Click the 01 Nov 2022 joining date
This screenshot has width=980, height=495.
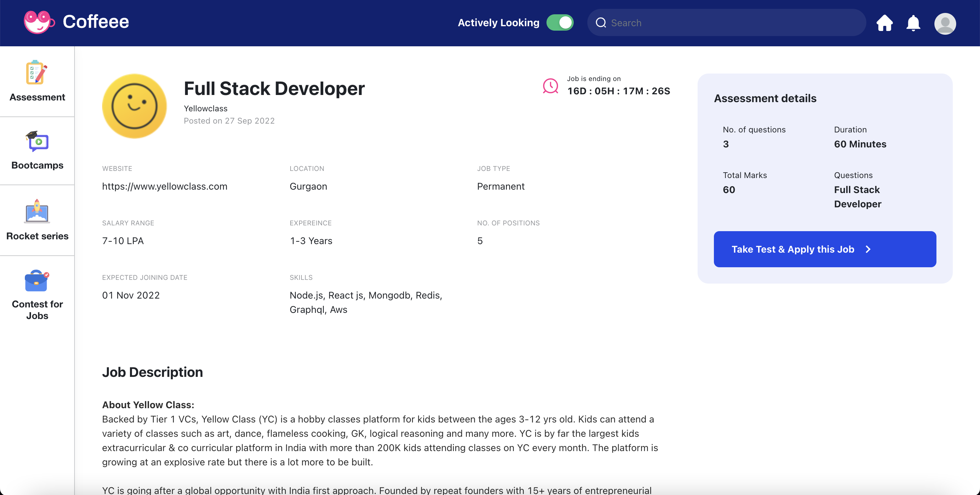point(131,296)
